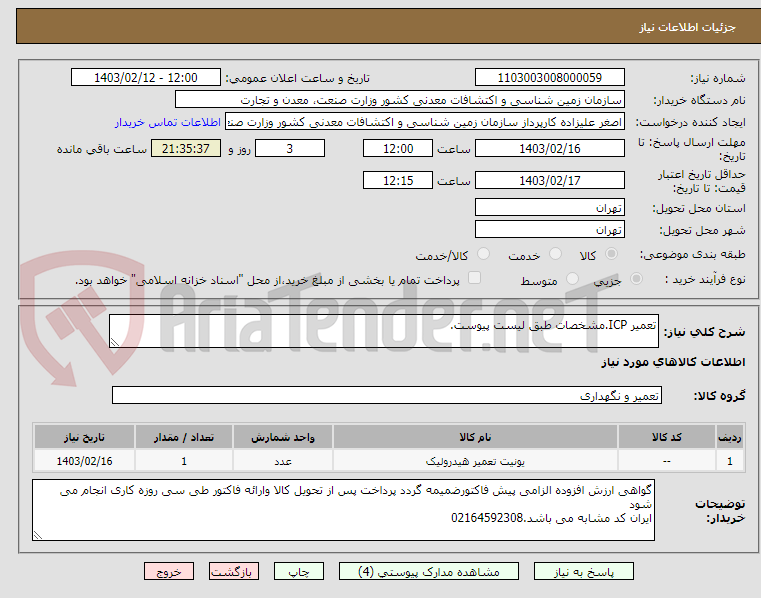Click the خروج exit button
Image resolution: width=761 pixels, height=598 pixels.
coord(168,571)
